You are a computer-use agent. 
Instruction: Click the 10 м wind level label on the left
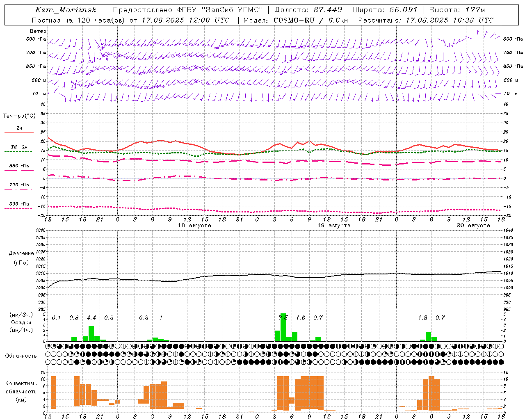pos(39,94)
